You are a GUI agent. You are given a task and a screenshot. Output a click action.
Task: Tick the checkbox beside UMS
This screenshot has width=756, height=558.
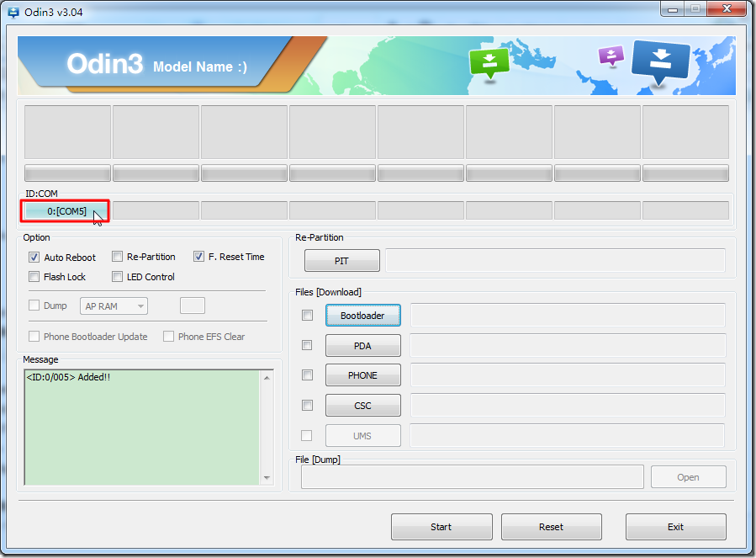307,435
